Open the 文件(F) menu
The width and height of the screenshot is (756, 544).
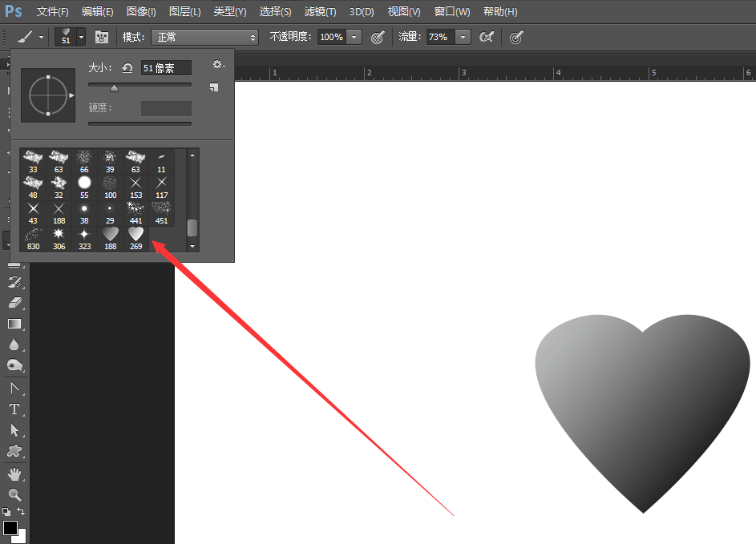[53, 11]
